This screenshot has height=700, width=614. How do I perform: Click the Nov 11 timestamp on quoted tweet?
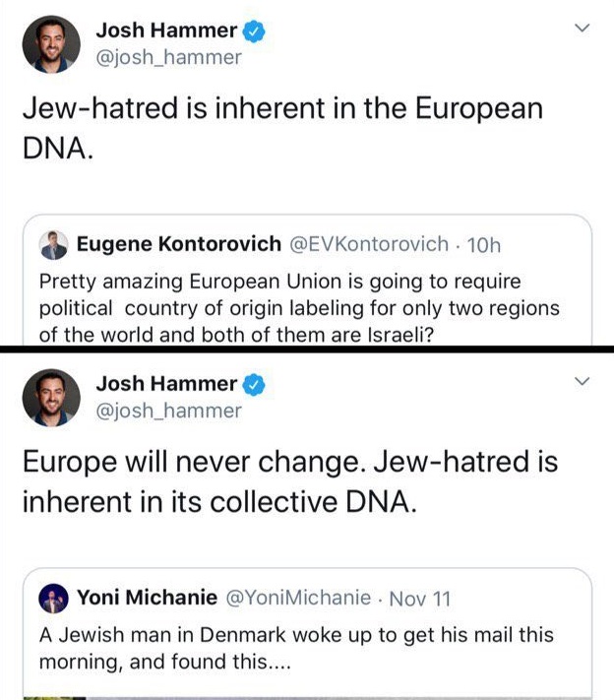pyautogui.click(x=420, y=599)
